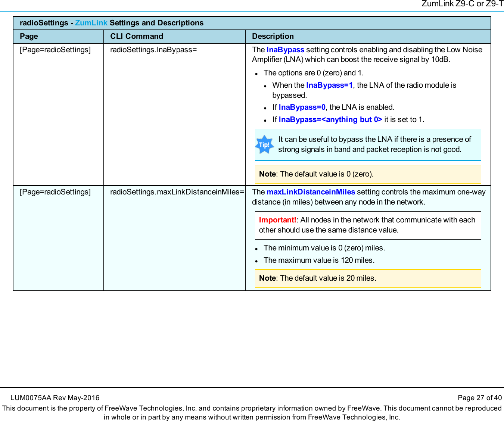
Task: Click the 'ZumLink Z9-C or Z9-T' page header
Action: coord(463,4)
